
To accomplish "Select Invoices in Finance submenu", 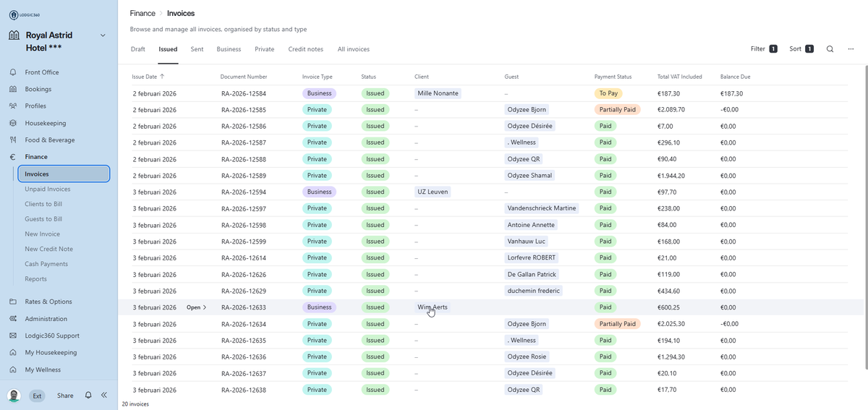I will (64, 174).
